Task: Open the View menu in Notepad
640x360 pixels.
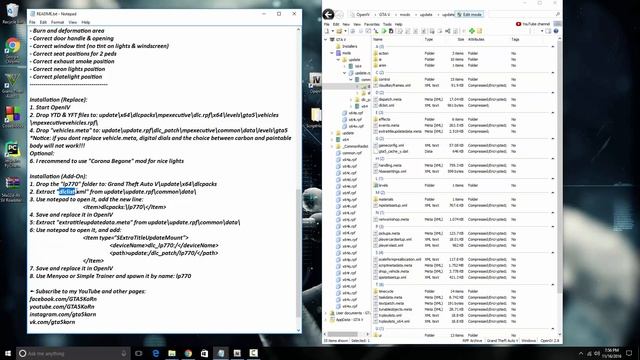Action: tap(73, 22)
